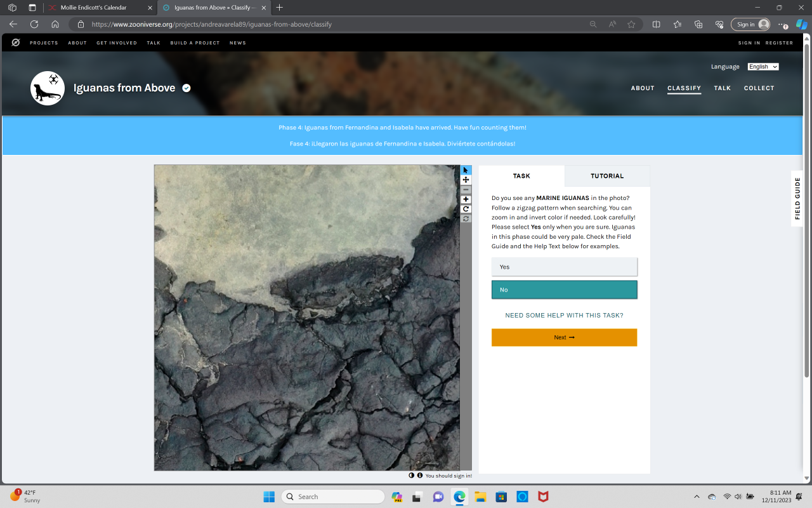812x508 pixels.
Task: Show hidden system tray icons
Action: pos(697,497)
